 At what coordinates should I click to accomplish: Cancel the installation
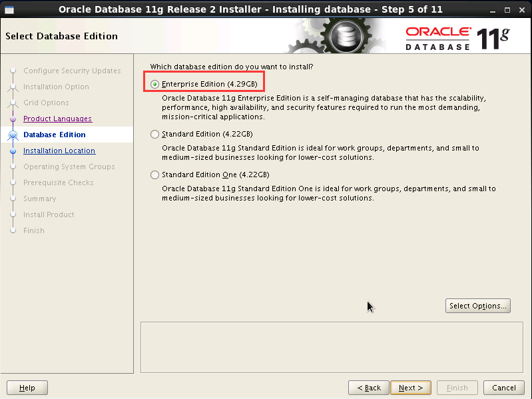click(504, 388)
